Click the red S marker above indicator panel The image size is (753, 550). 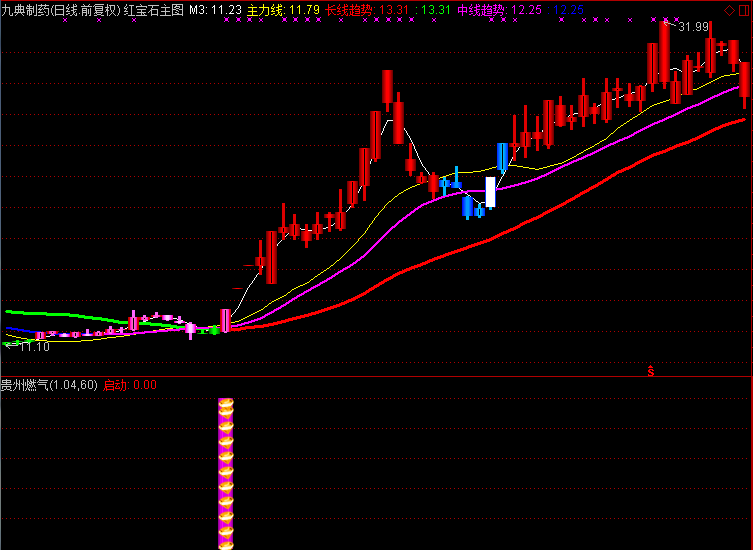pos(651,371)
